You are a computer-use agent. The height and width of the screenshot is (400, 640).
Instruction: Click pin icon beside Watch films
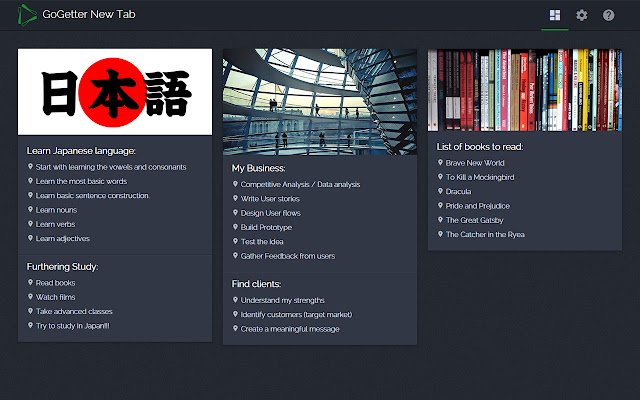30,297
